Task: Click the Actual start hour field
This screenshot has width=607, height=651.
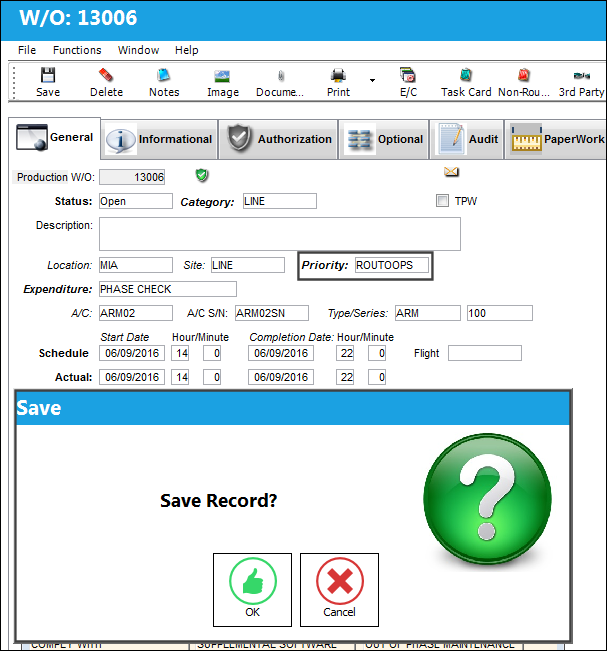Action: pos(180,377)
